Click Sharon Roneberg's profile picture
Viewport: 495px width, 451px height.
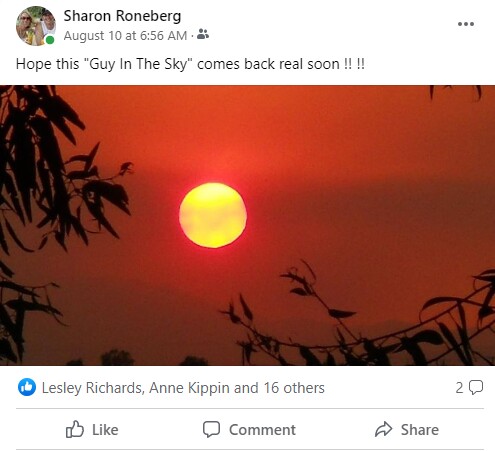pyautogui.click(x=36, y=26)
